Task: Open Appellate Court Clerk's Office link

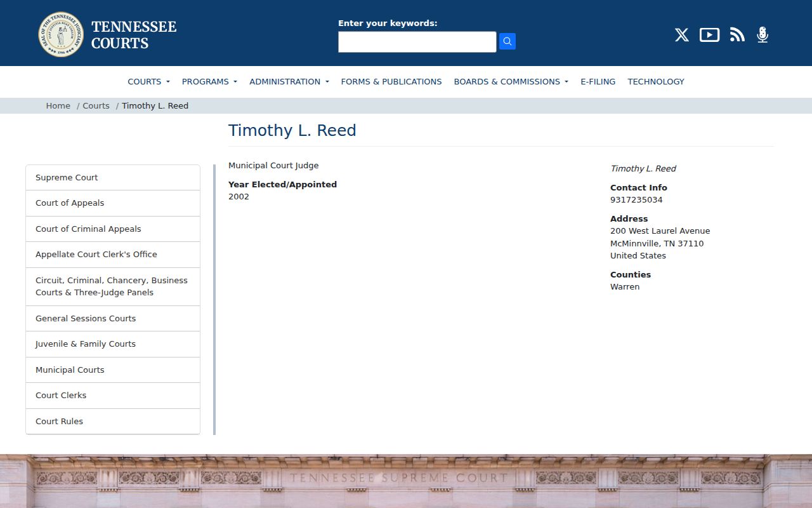Action: click(113, 255)
